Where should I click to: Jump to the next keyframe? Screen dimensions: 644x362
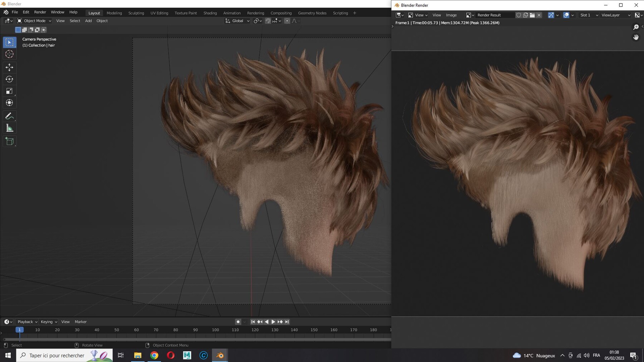click(280, 322)
